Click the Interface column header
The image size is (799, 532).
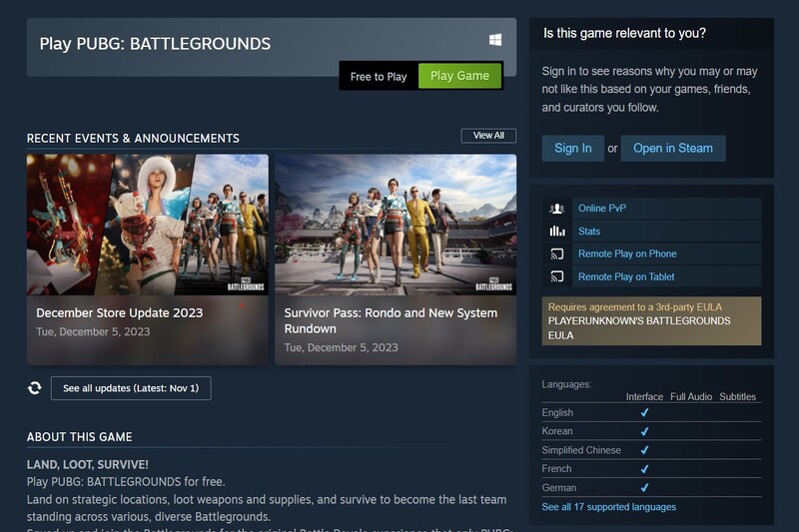[644, 396]
